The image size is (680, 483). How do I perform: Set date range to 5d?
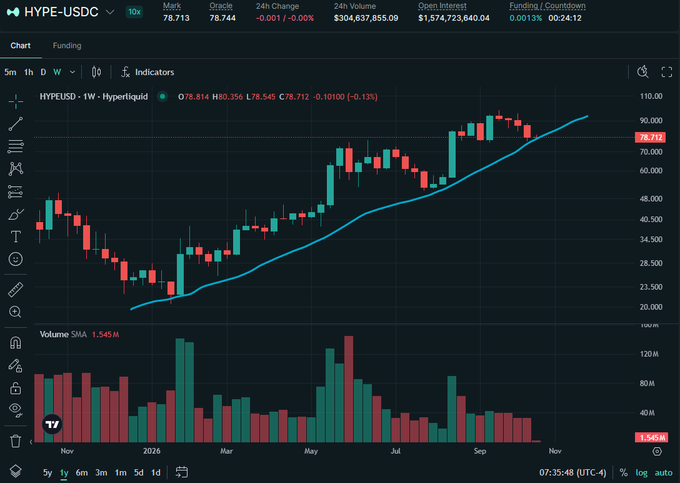tap(138, 473)
